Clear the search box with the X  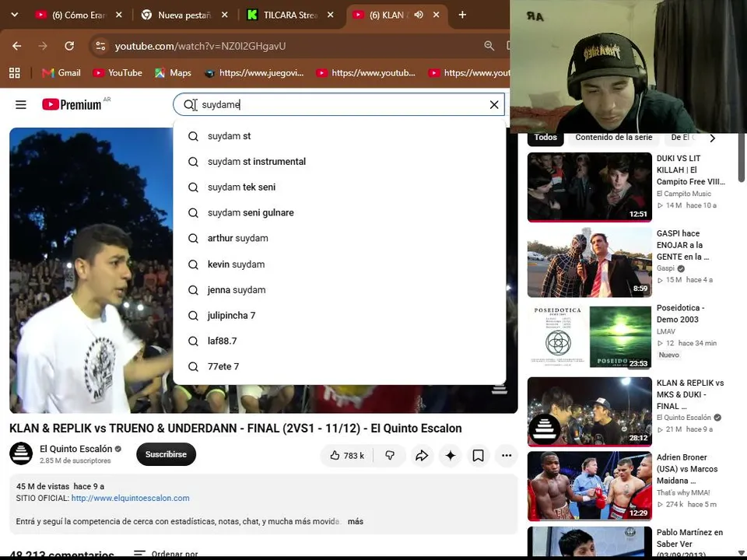click(x=494, y=105)
